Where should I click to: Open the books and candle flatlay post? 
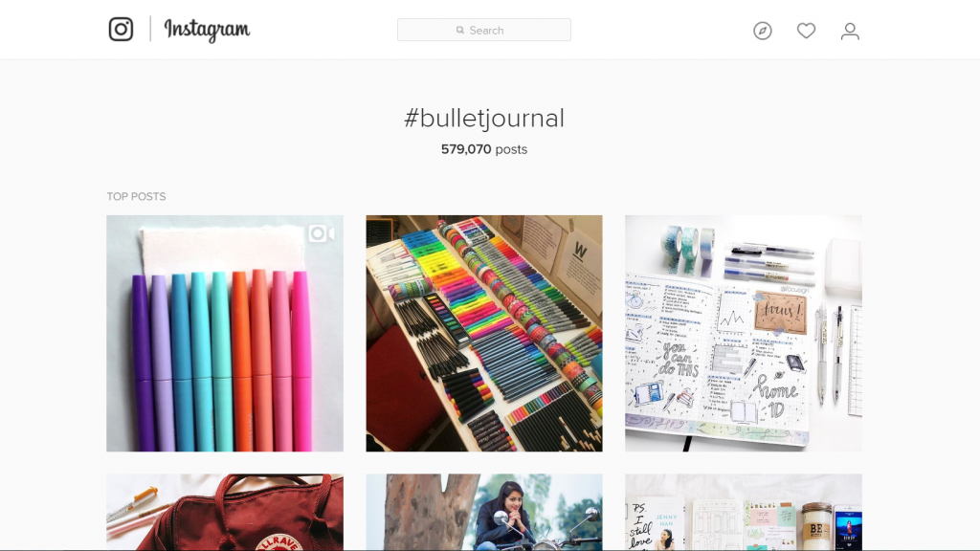tap(744, 513)
